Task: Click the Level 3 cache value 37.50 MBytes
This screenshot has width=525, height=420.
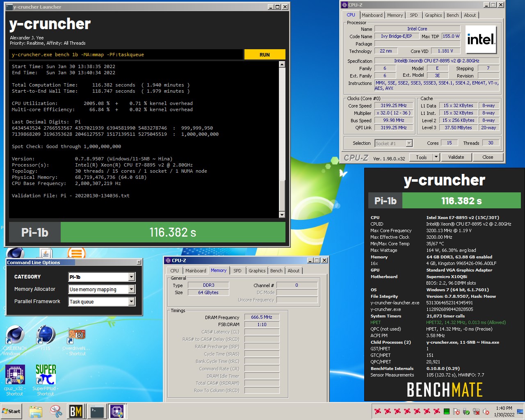Action: (x=459, y=128)
